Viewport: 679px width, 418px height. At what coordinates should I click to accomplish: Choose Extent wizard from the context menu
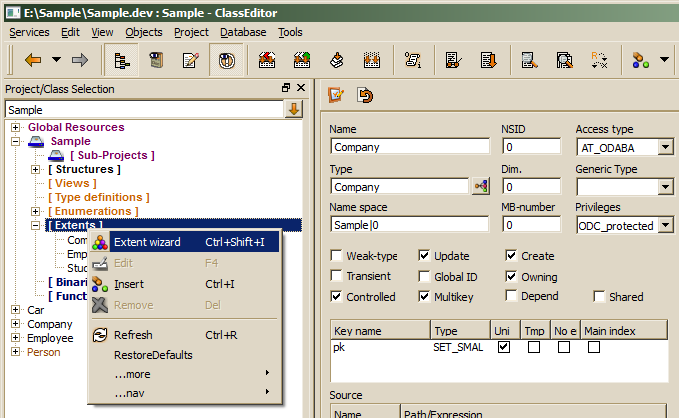[147, 242]
